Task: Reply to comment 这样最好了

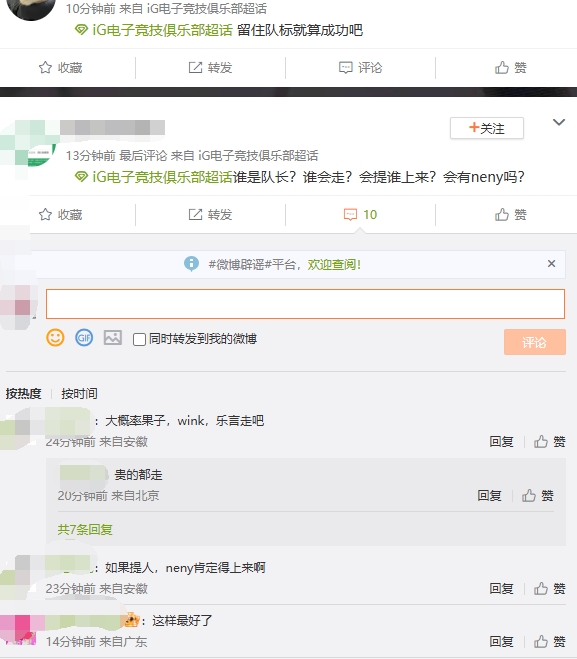Action: click(x=501, y=642)
